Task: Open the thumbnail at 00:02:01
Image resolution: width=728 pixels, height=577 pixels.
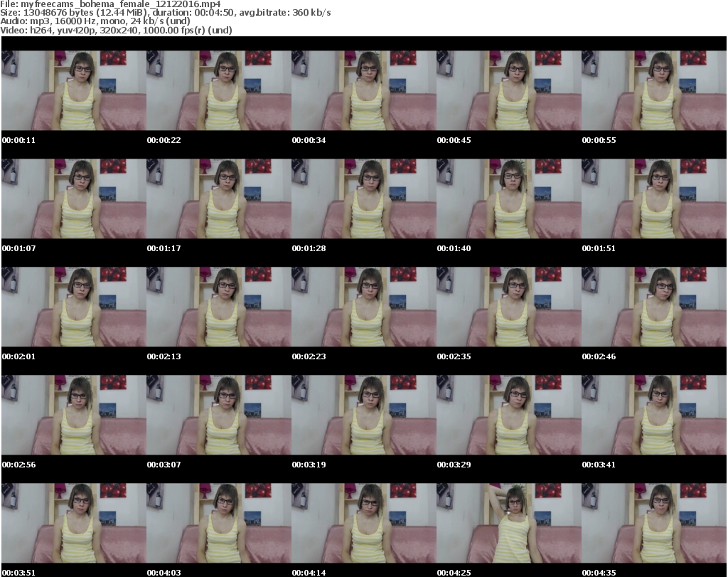Action: pyautogui.click(x=74, y=307)
